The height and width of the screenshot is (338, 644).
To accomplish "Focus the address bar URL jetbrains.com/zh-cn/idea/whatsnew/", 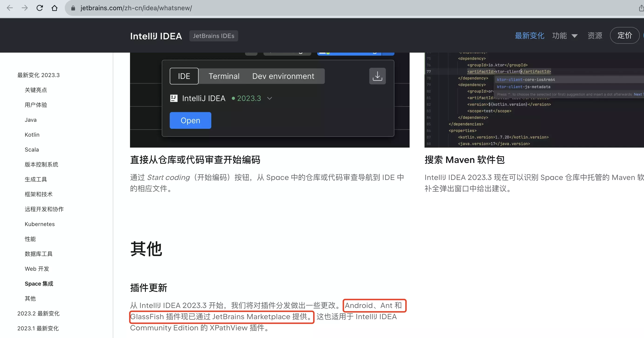I will tap(136, 8).
